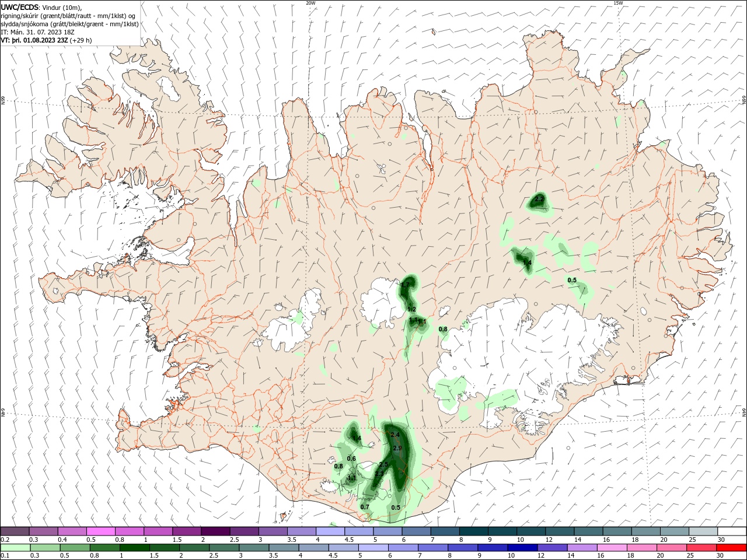The image size is (747, 560).
Task: Select the light lavender swatch between 4 and 4.5 upper scale
Action: coord(330,531)
